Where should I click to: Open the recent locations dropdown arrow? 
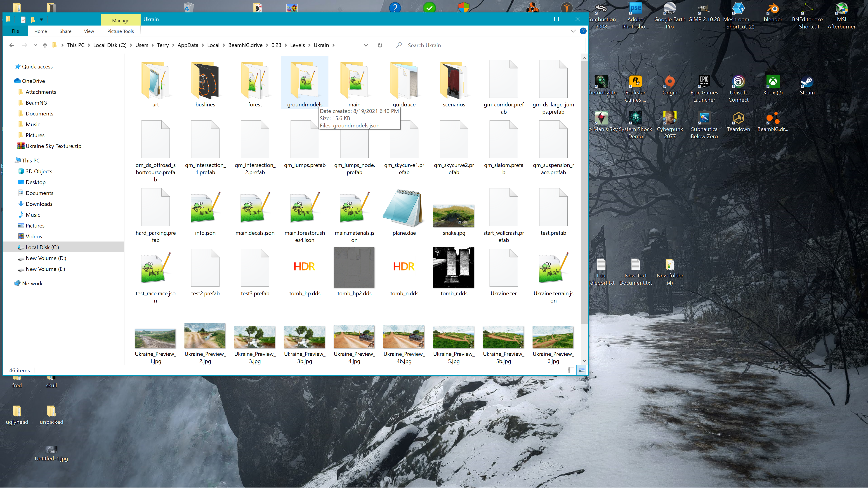pos(35,45)
